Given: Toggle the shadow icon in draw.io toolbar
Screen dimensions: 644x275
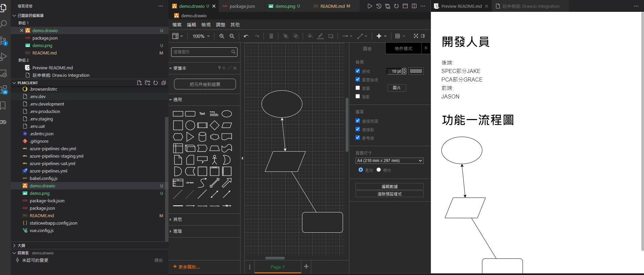Looking at the screenshot, I should coord(331,36).
